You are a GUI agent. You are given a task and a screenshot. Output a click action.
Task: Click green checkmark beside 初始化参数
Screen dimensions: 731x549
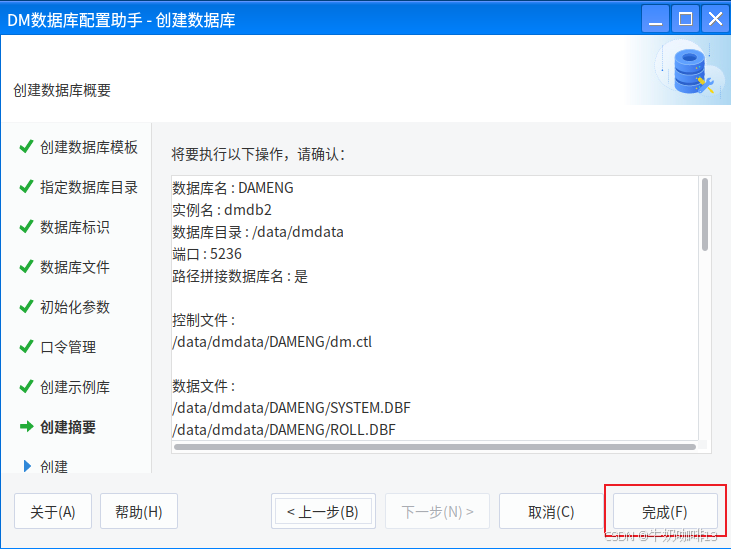coord(26,307)
